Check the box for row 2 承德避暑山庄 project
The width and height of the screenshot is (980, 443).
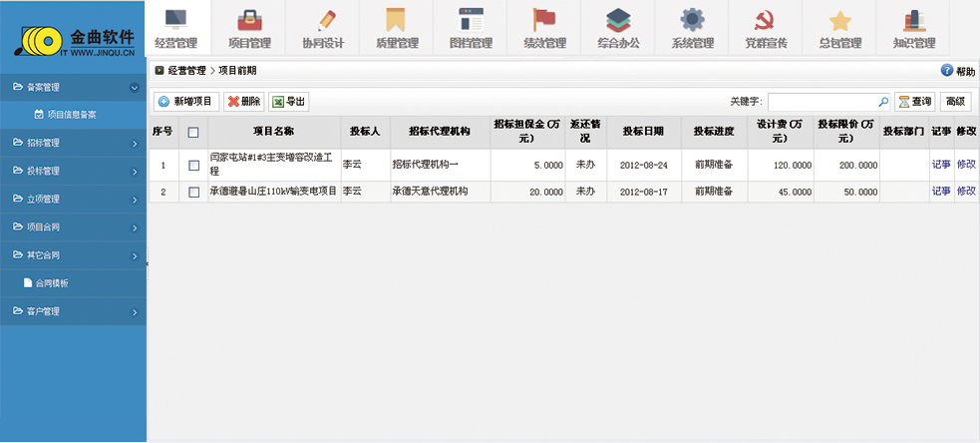[x=193, y=192]
